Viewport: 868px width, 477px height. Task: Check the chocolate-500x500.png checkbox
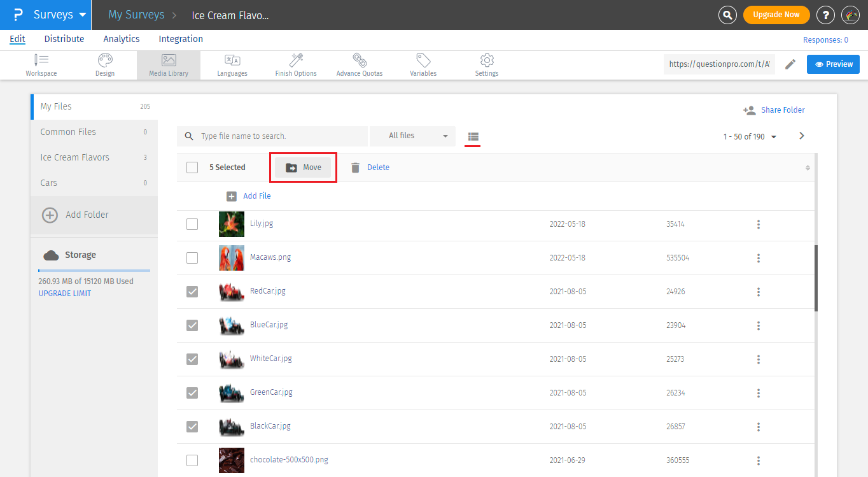click(x=192, y=460)
